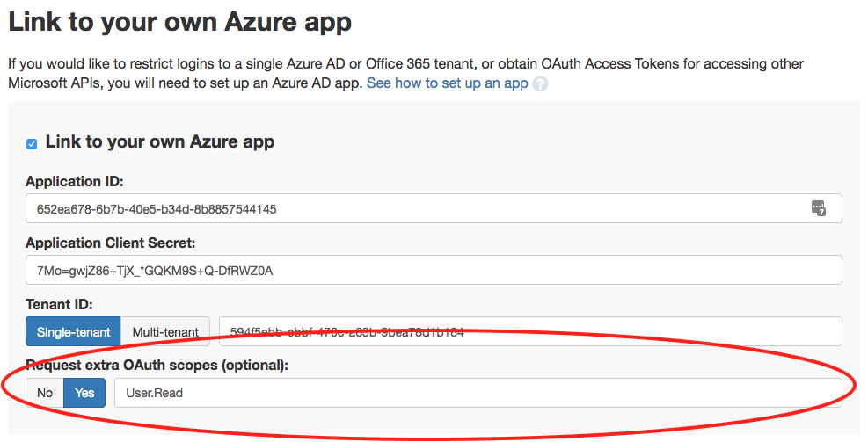Click the Tenant ID: label
The width and height of the screenshot is (868, 442).
click(59, 304)
